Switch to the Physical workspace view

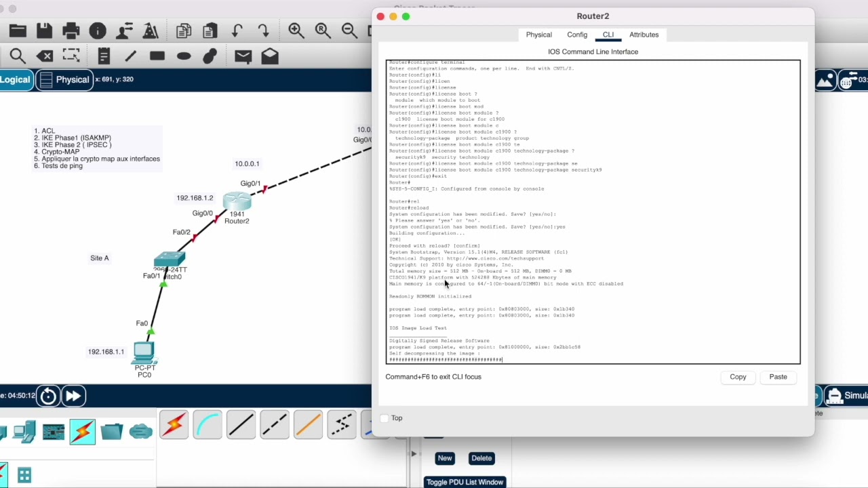tap(65, 79)
